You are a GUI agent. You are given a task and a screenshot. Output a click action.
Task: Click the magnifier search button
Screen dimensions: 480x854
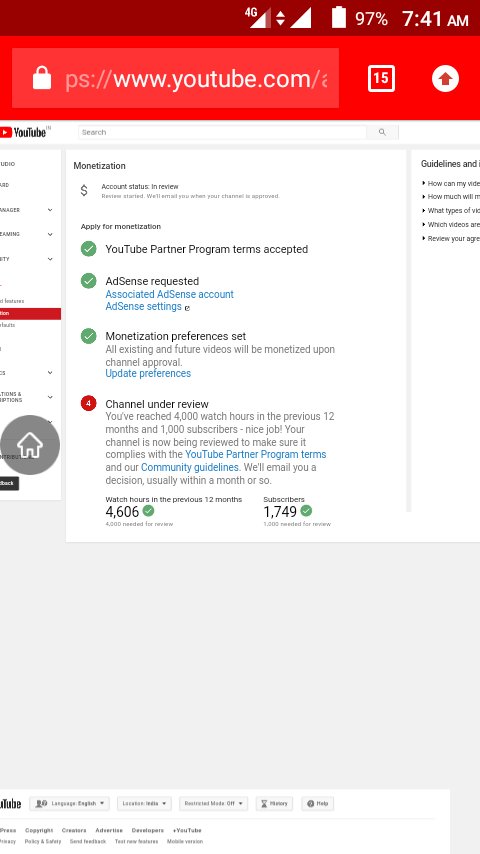[x=382, y=132]
